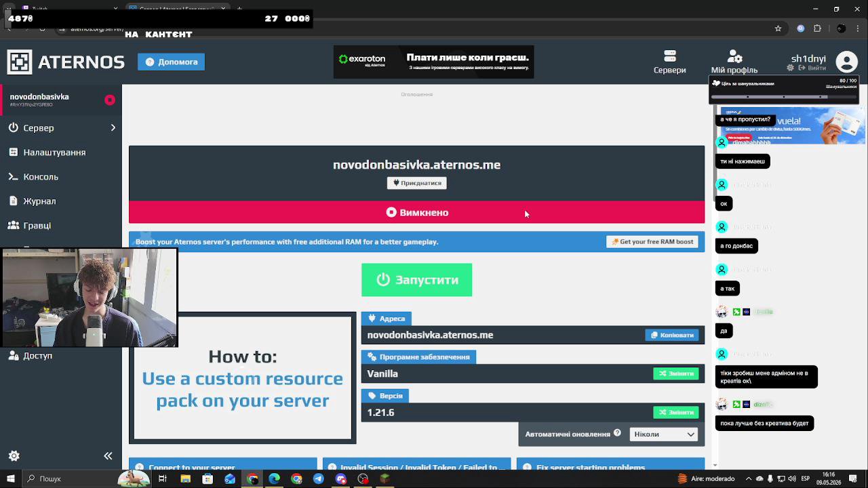This screenshot has width=868, height=488.
Task: Click the Vanilla software text
Action: 382,373
